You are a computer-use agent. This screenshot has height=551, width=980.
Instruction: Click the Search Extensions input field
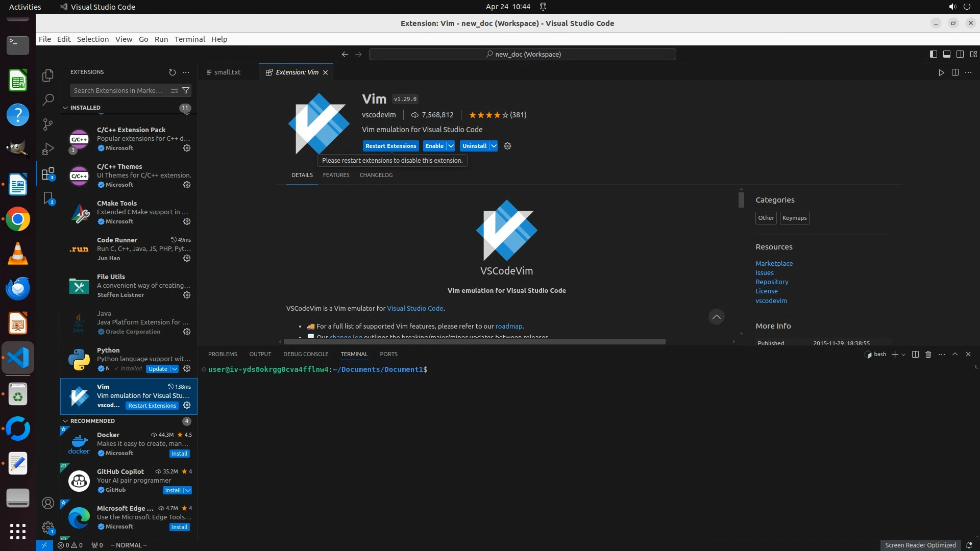pyautogui.click(x=118, y=90)
